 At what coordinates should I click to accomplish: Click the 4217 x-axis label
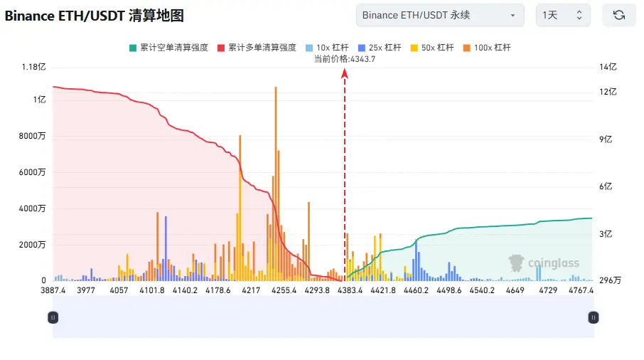tap(251, 290)
